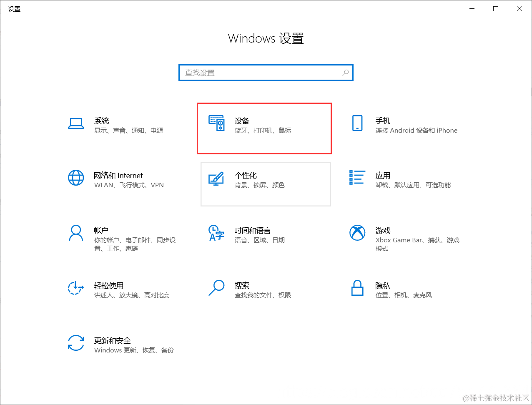This screenshot has height=405, width=532.
Task: Open the 系统 laptop icon
Action: [x=75, y=123]
